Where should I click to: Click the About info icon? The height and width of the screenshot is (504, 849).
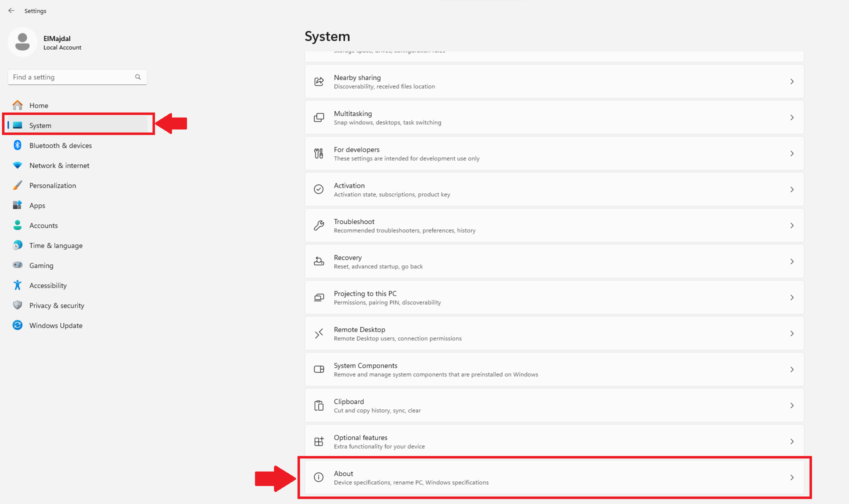point(319,477)
